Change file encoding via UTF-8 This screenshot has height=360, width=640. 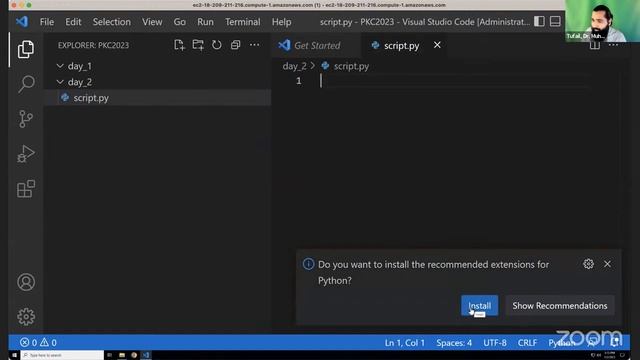495,343
